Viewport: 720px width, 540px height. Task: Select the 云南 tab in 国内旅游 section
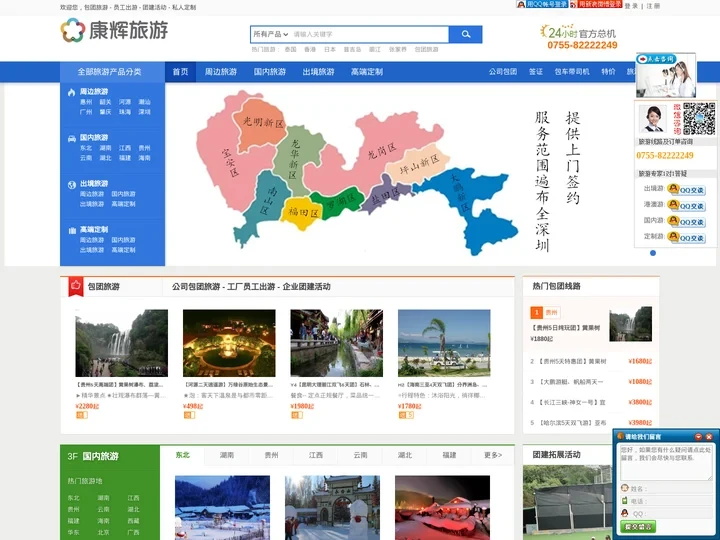pyautogui.click(x=360, y=455)
